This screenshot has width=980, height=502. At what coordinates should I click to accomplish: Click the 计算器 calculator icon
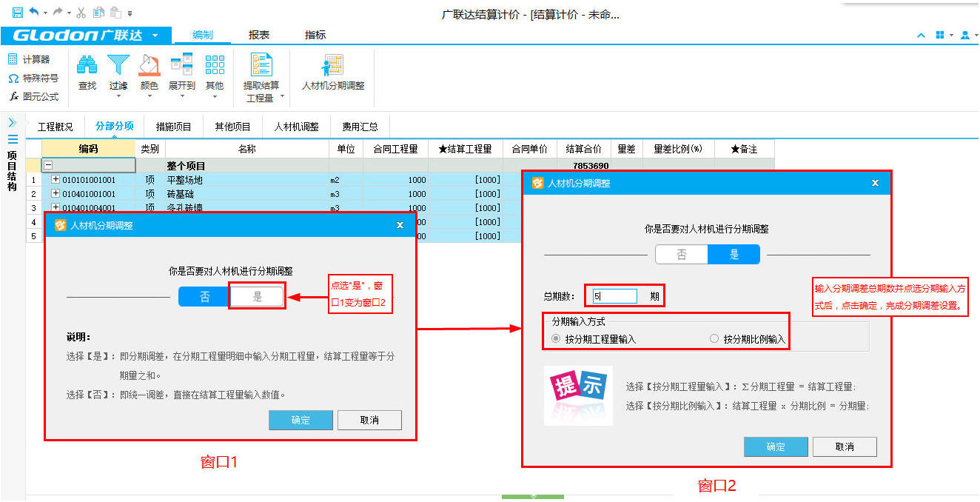(13, 59)
